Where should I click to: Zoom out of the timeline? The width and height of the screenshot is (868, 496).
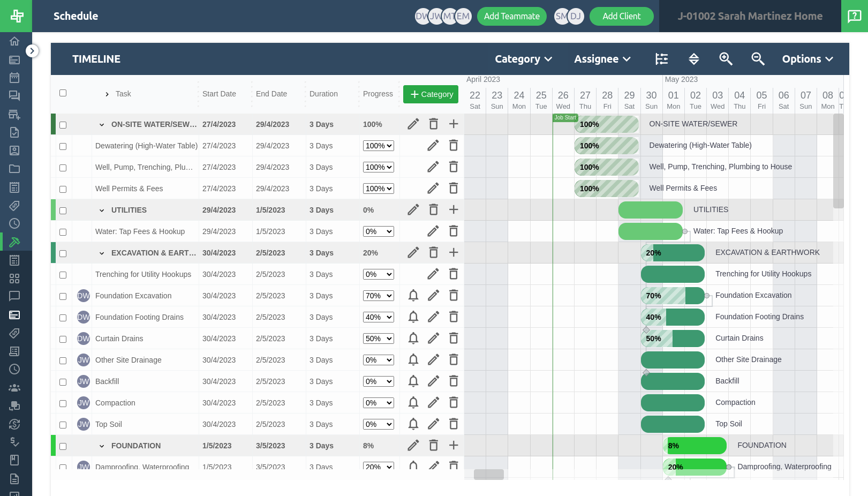(758, 59)
